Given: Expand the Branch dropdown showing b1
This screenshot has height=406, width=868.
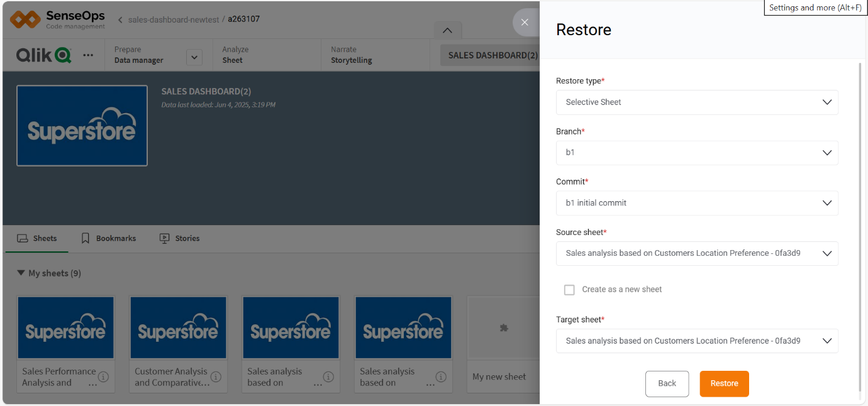Looking at the screenshot, I should pos(697,153).
